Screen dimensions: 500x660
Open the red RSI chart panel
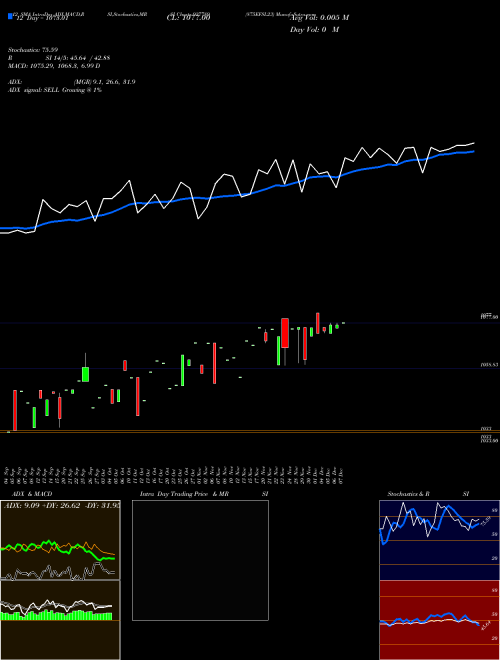(439, 620)
